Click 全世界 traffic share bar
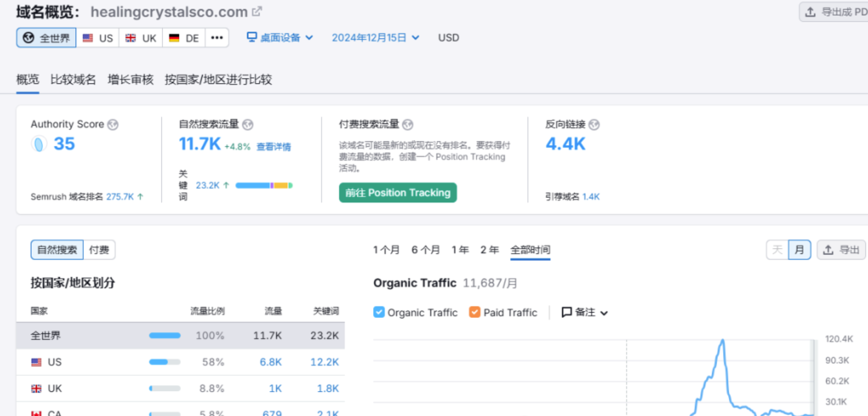This screenshot has width=868, height=416. tap(165, 336)
